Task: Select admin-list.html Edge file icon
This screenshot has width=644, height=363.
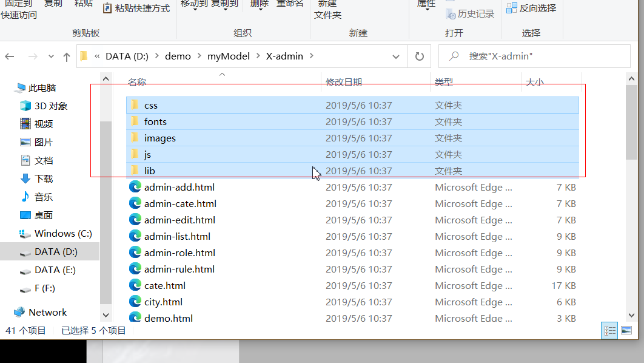Action: (135, 236)
